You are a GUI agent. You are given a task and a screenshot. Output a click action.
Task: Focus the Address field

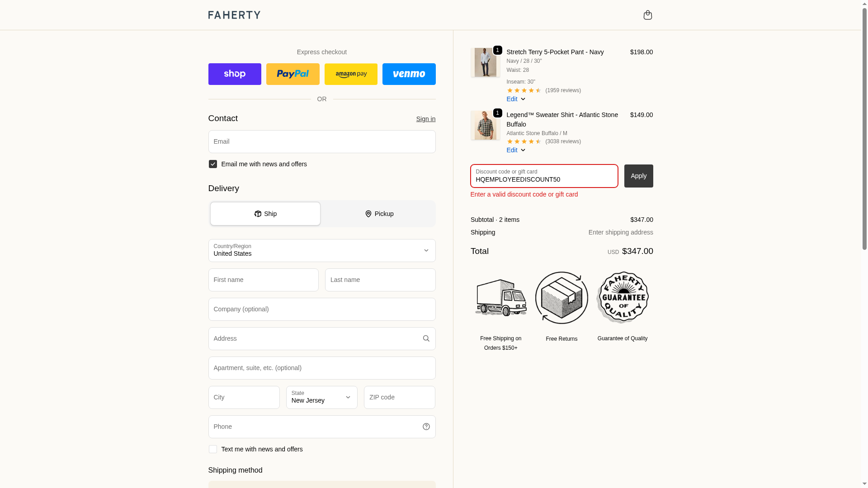click(322, 339)
